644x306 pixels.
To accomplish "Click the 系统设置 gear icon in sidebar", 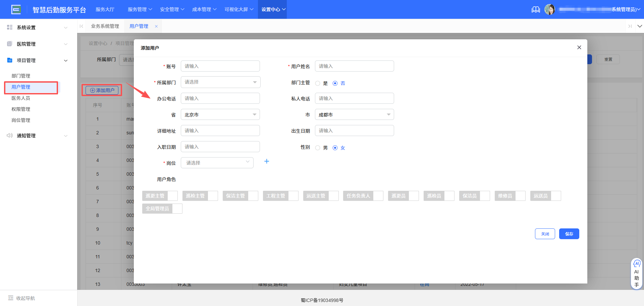I will click(x=10, y=27).
